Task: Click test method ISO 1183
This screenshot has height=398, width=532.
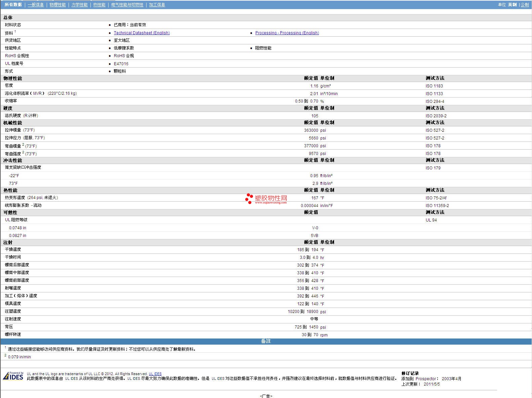Action: (434, 86)
